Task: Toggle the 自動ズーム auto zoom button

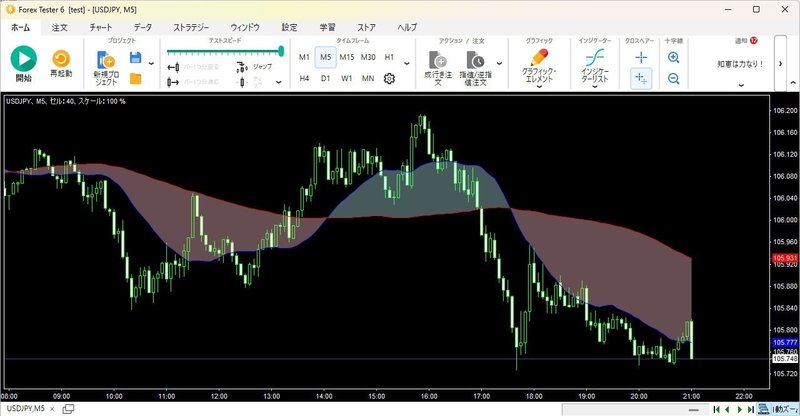Action: (778, 409)
